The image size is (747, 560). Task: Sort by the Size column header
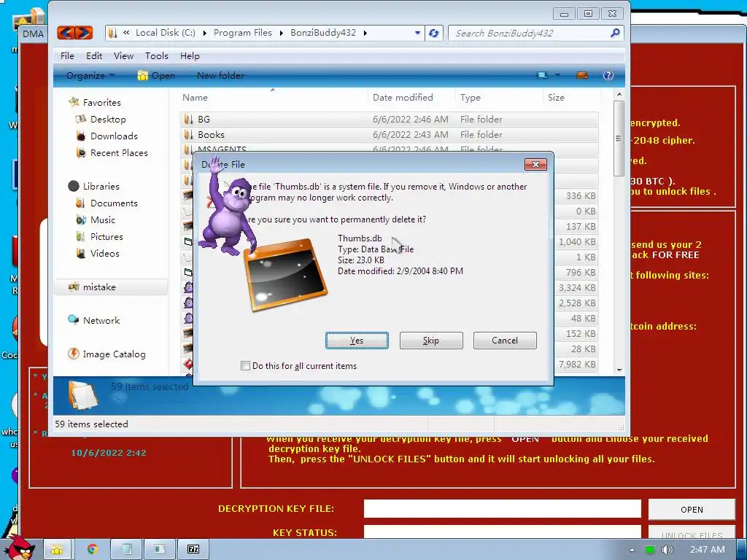572,97
